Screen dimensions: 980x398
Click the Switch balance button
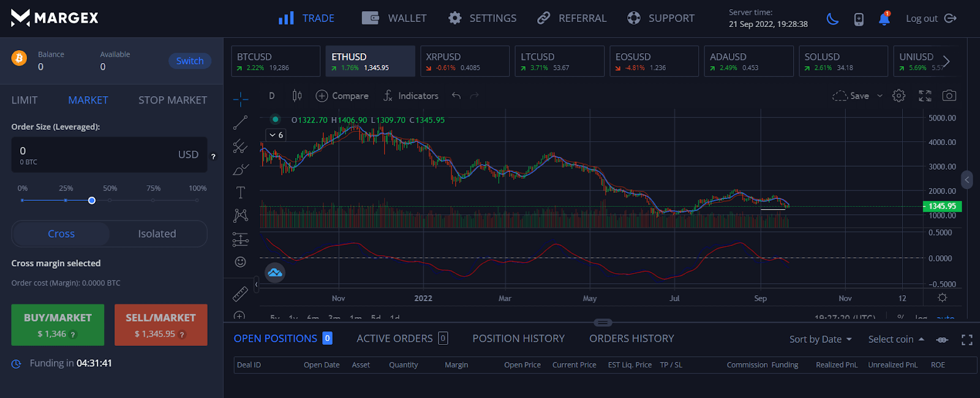point(190,61)
